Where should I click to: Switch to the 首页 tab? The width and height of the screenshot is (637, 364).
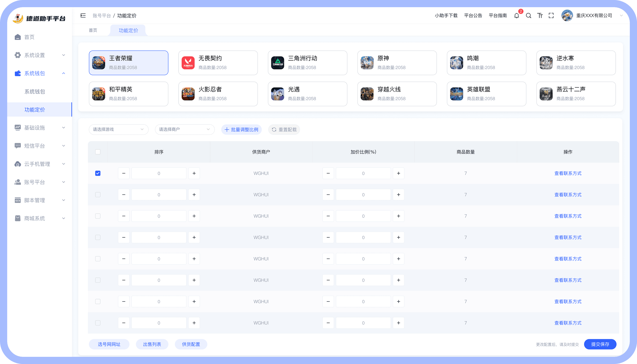click(x=93, y=30)
